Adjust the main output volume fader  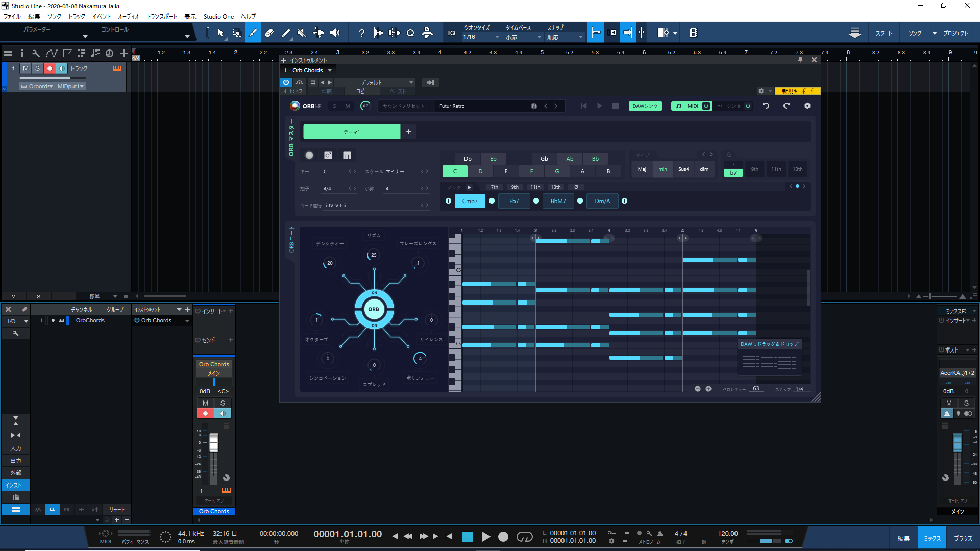958,442
